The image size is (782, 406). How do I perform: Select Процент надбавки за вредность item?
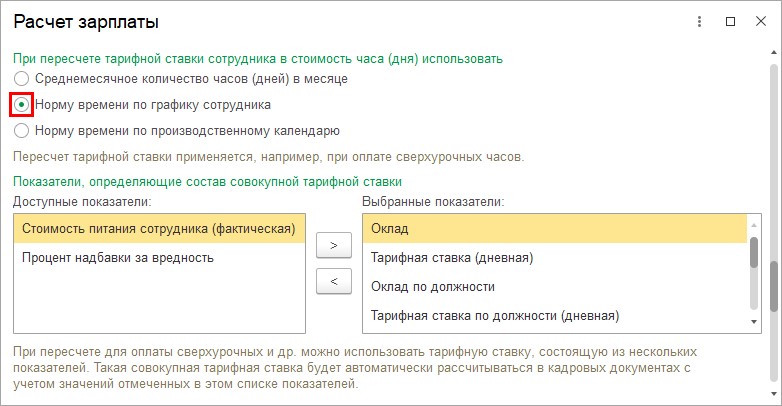118,258
